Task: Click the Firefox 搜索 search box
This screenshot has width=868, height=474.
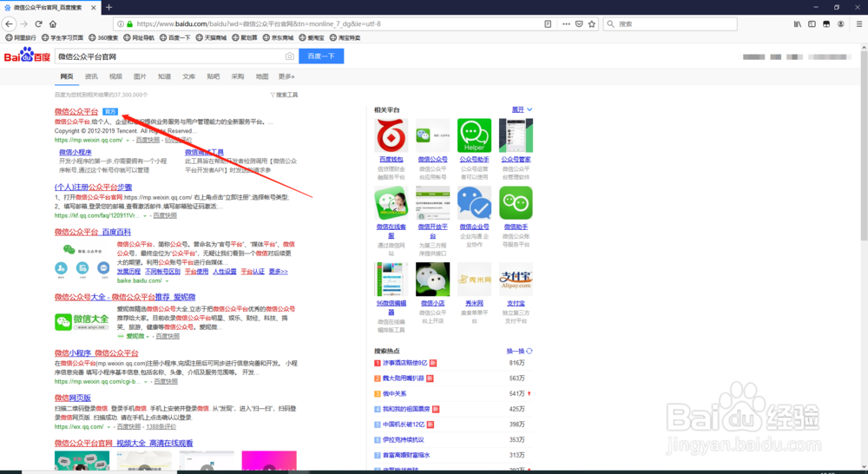Action: click(670, 23)
